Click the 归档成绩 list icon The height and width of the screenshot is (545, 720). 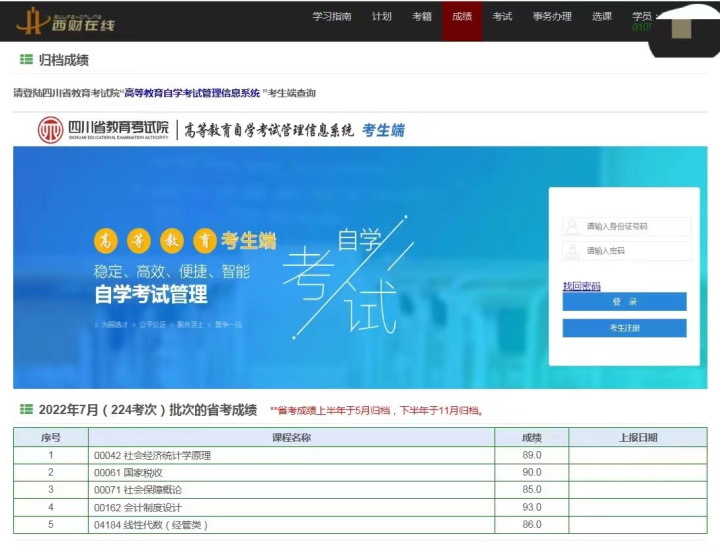click(26, 59)
